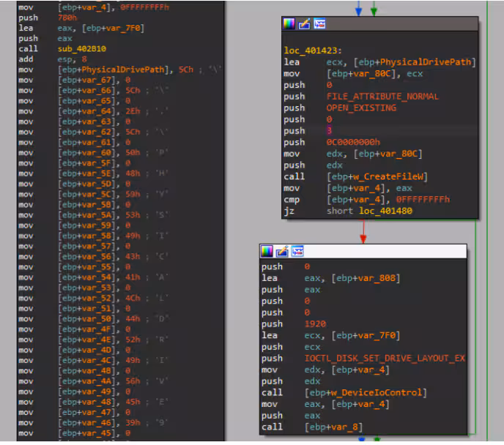The height and width of the screenshot is (445, 504).
Task: Set node color on the DeviceIoControl block
Action: point(267,251)
